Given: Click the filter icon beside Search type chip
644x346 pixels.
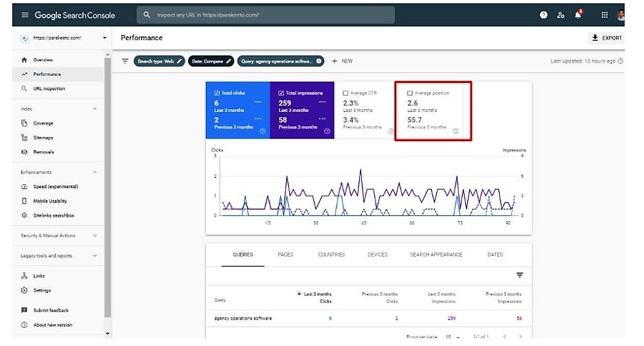Looking at the screenshot, I should click(x=125, y=61).
